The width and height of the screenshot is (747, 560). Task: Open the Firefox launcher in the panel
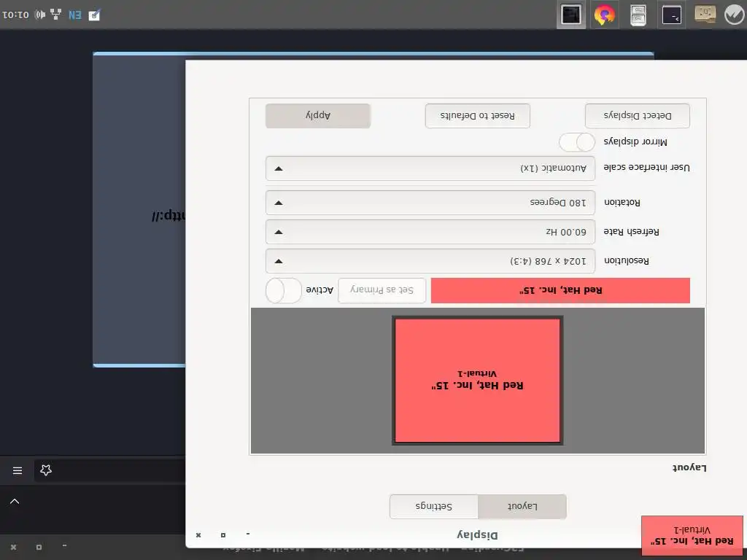[605, 15]
